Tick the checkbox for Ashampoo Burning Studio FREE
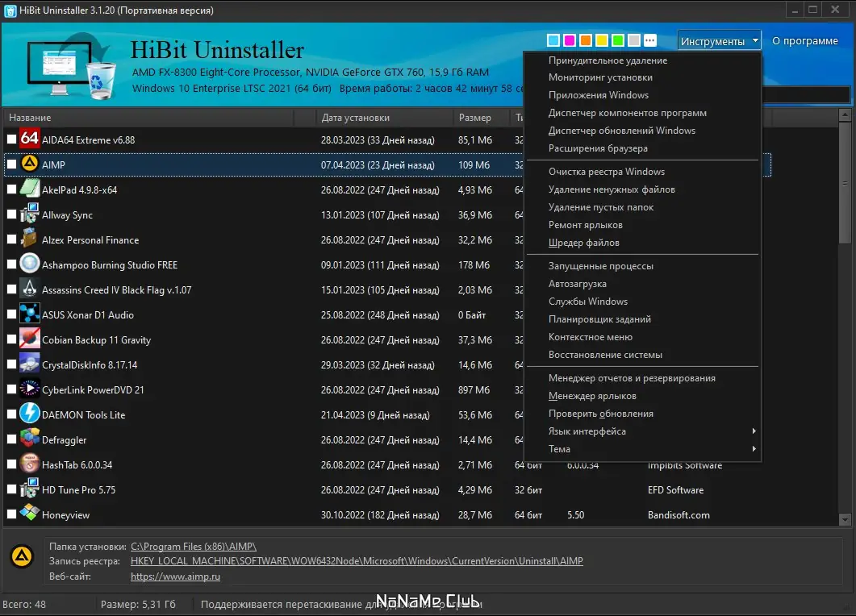This screenshot has width=856, height=616. pyautogui.click(x=11, y=264)
